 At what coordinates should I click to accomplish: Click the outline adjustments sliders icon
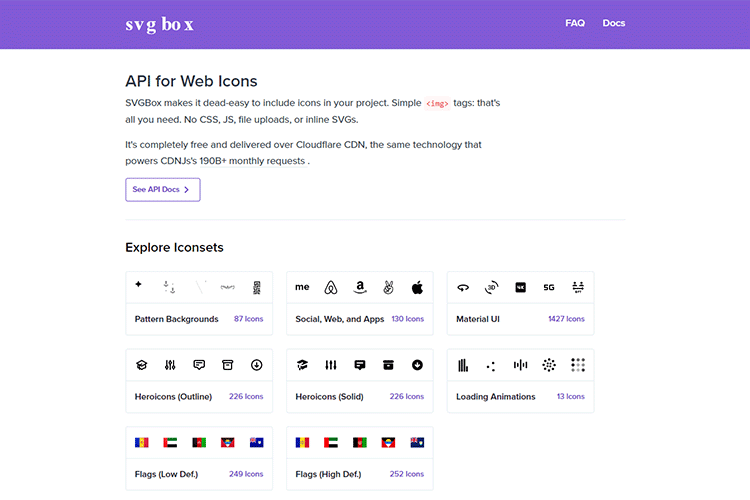[171, 365]
